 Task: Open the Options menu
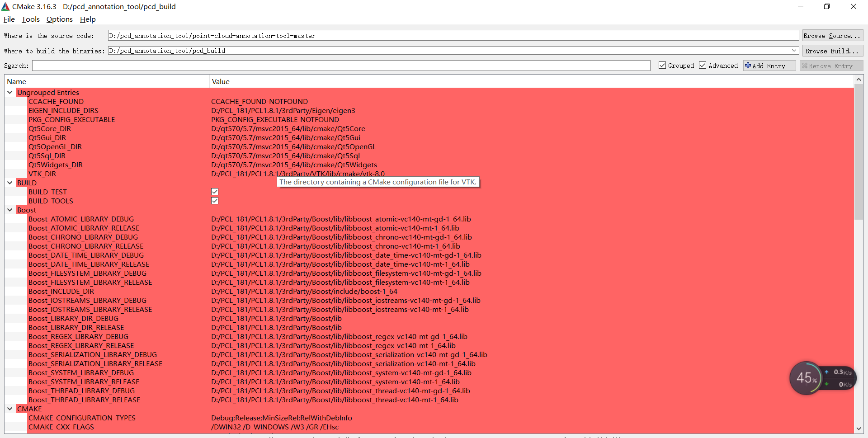click(x=60, y=19)
